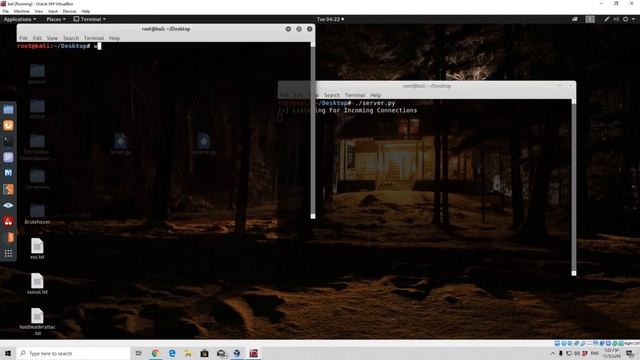Open the power icon in the Kali top bar

[x=625, y=19]
